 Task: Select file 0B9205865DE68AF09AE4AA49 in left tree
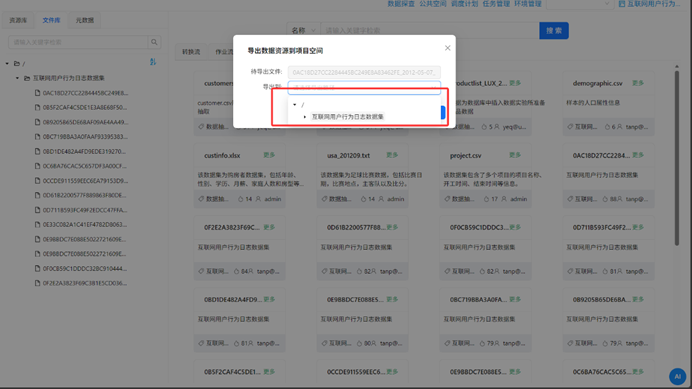coord(85,122)
